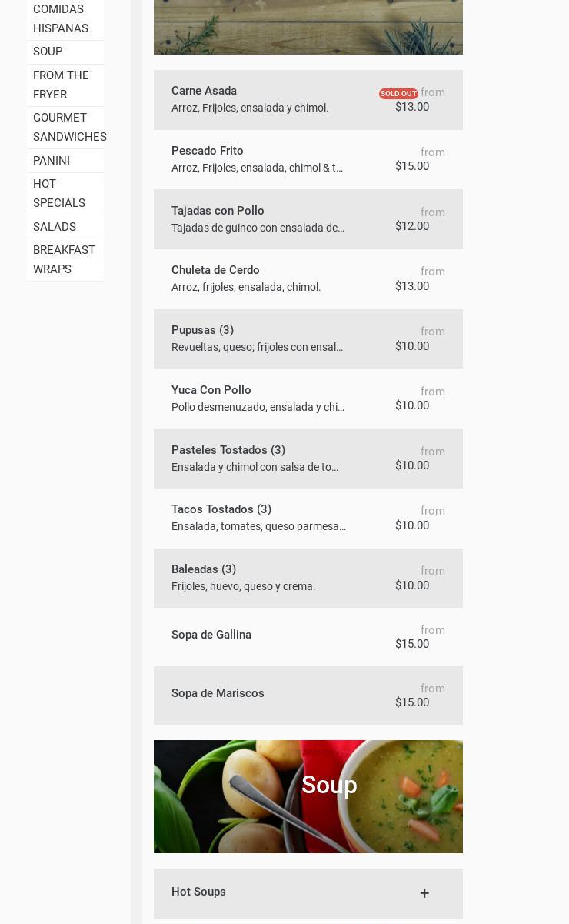Click the Sold Out badge on Carne Asada
Image resolution: width=569 pixels, height=924 pixels.
(398, 94)
